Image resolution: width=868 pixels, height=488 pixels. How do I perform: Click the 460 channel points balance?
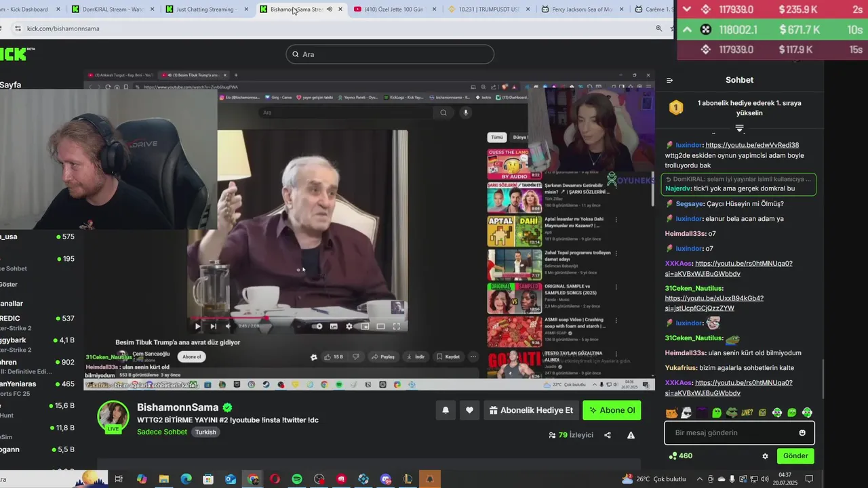680,456
